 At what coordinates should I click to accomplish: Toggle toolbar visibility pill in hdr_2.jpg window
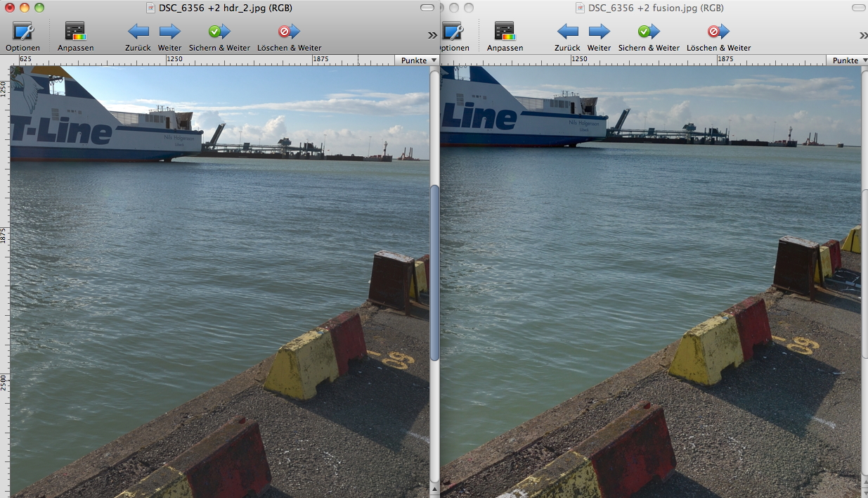point(427,8)
